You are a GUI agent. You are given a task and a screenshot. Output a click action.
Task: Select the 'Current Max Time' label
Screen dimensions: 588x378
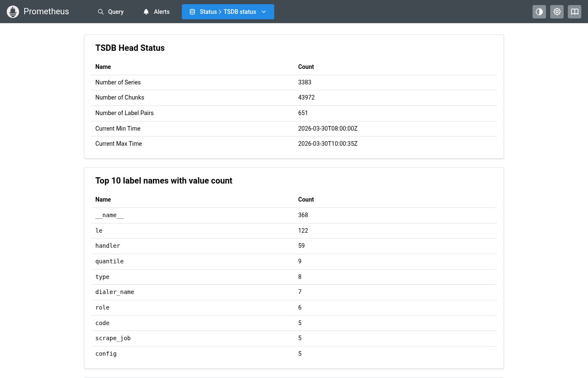click(118, 144)
